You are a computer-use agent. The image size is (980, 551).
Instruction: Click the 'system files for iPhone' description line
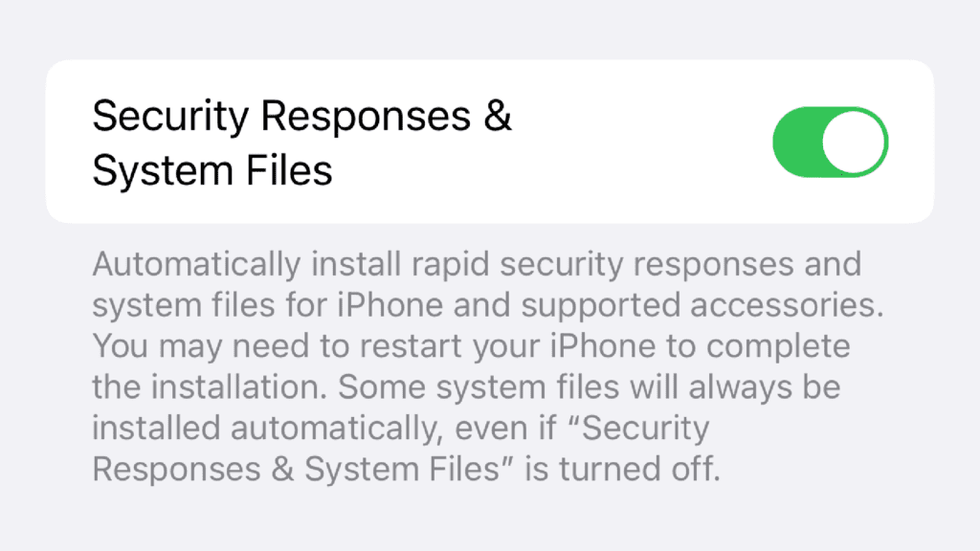488,305
